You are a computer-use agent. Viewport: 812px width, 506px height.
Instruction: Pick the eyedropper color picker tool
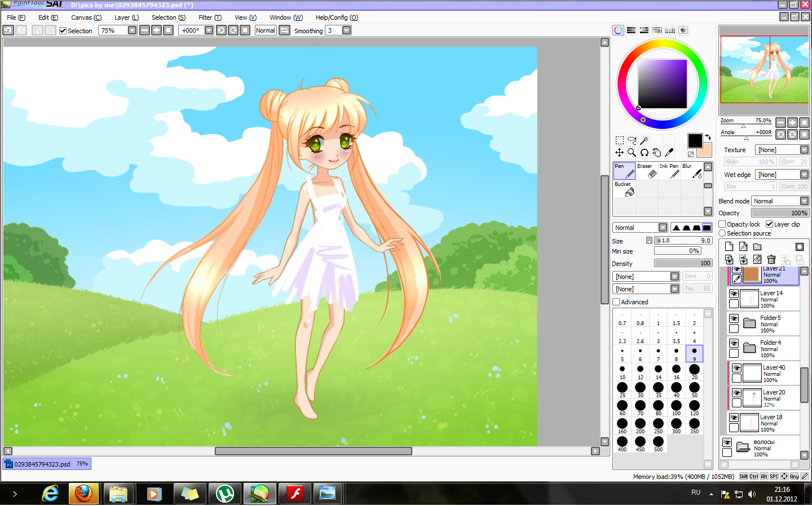pyautogui.click(x=669, y=153)
